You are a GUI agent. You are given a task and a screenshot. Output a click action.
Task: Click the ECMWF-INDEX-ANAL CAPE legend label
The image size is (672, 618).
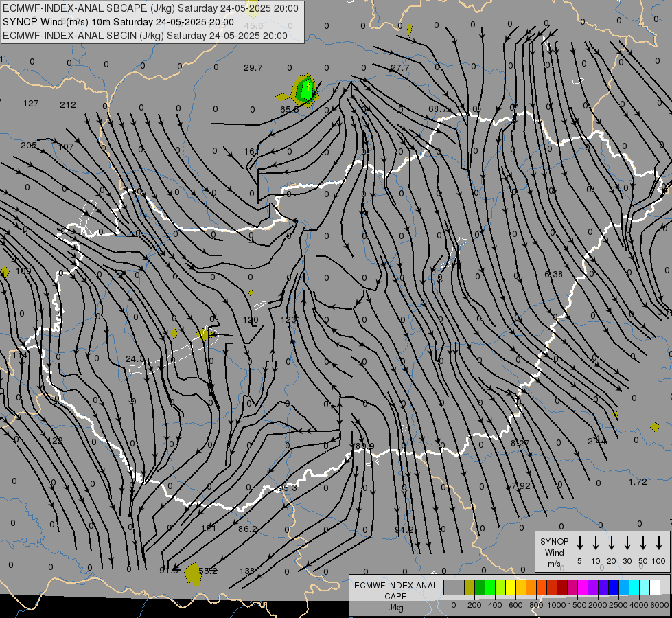coord(395,596)
